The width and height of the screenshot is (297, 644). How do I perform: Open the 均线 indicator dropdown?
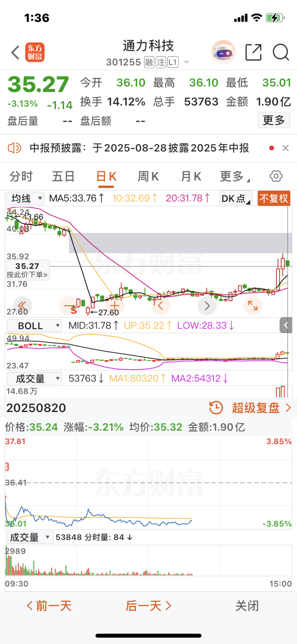click(25, 198)
